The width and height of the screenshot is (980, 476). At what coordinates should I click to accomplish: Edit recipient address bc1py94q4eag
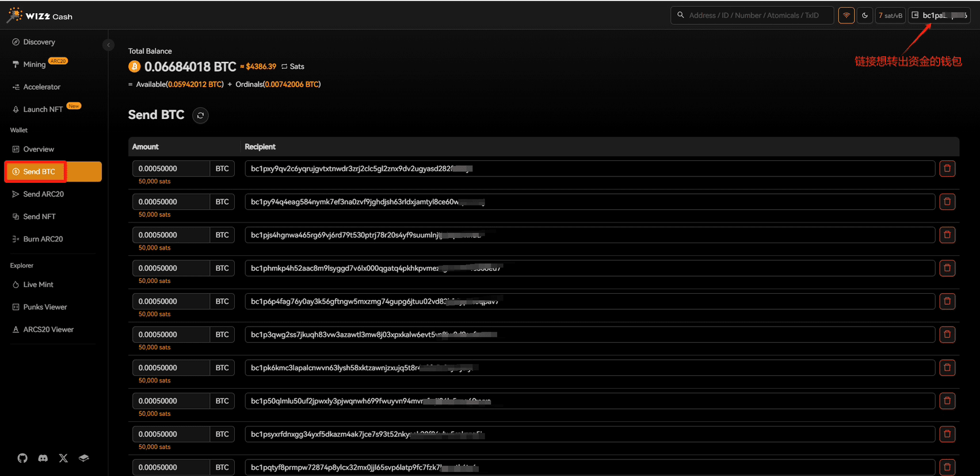tap(590, 202)
